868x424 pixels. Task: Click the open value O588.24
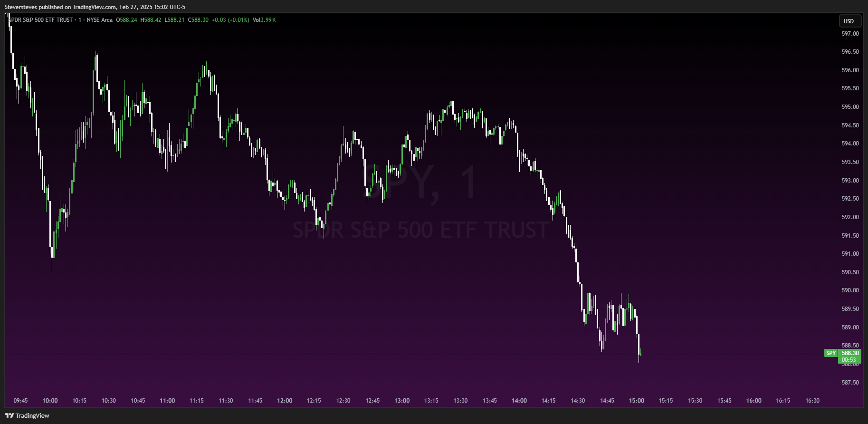pyautogui.click(x=126, y=20)
